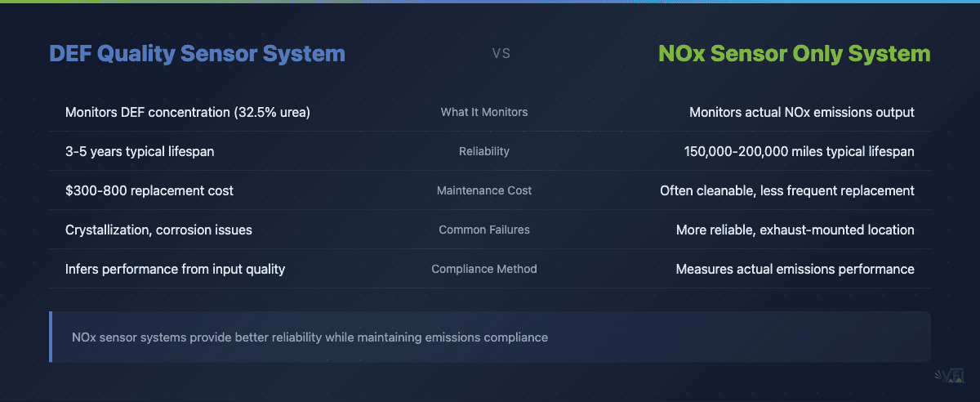Click '150,000-200,000 miles typical lifespan' cell
The image size is (980, 402).
click(799, 151)
